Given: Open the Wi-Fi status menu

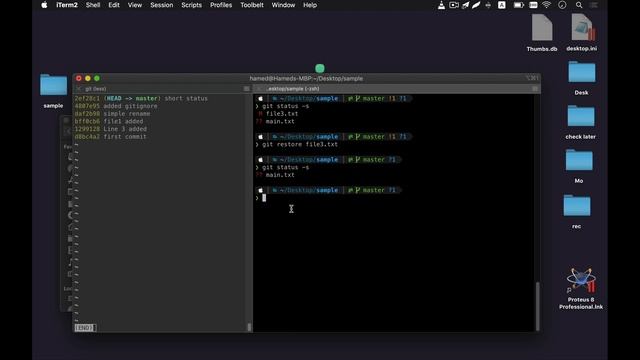Looking at the screenshot, I should point(547,5).
